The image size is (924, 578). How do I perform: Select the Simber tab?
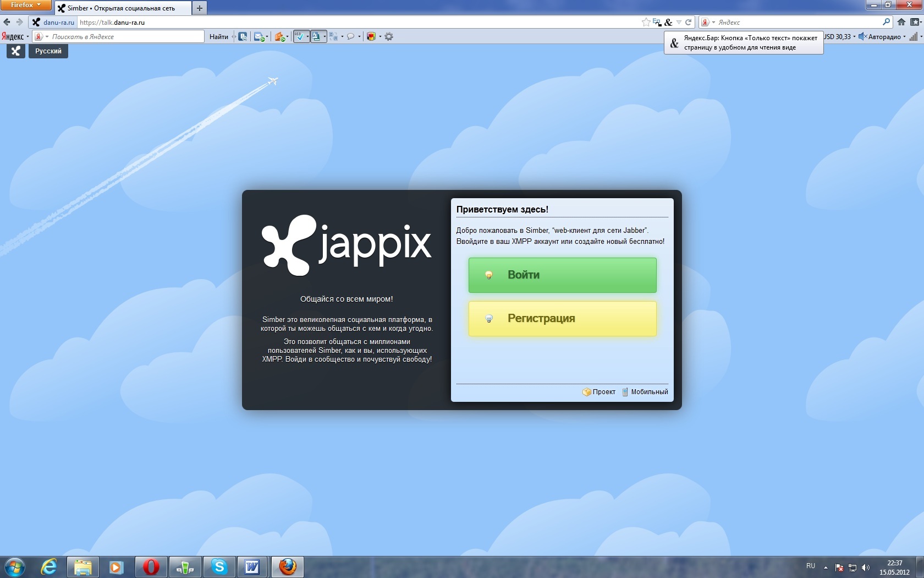tap(123, 8)
